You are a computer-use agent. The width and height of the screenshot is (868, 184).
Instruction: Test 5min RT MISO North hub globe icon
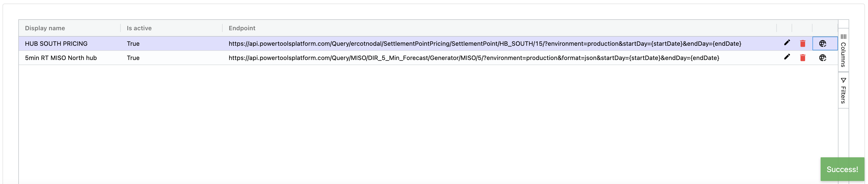pyautogui.click(x=822, y=58)
